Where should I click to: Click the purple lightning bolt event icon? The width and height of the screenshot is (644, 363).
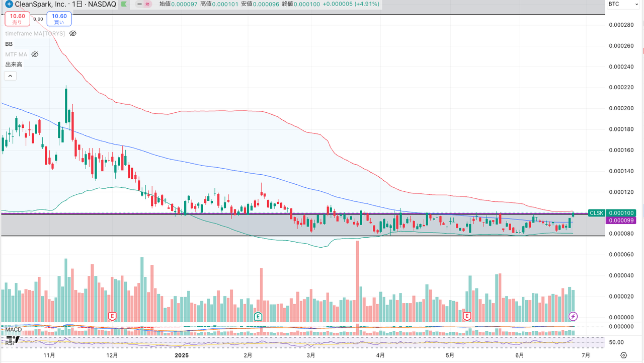coord(573,316)
